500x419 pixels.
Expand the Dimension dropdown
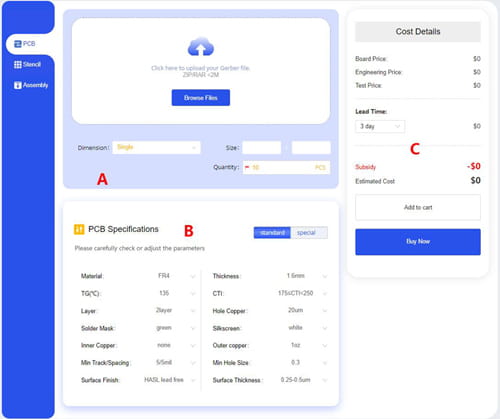point(156,147)
